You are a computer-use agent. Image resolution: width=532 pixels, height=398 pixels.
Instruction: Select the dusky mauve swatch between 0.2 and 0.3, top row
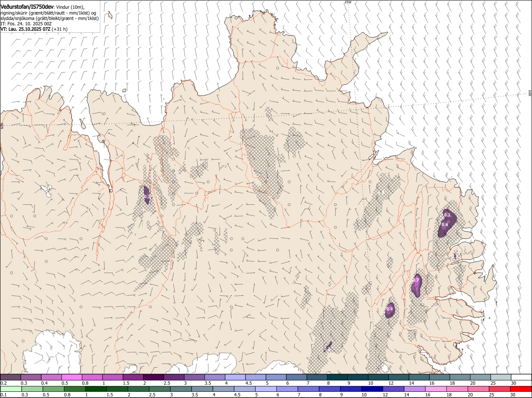pos(10,377)
